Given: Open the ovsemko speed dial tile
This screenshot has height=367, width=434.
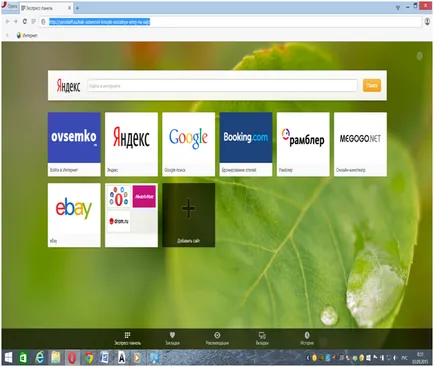Looking at the screenshot, I should tap(74, 144).
